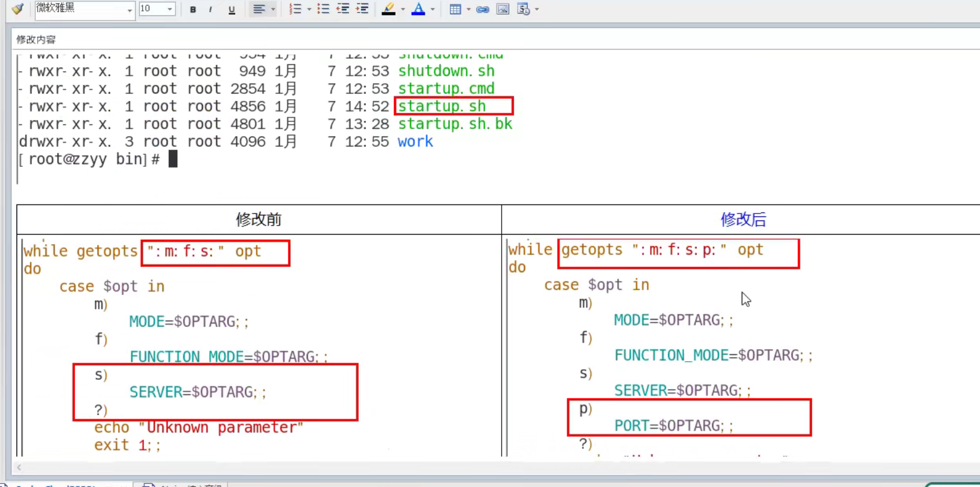Click the getopts ":m:f:s:p:" opt text in 修改后
This screenshot has width=980, height=487.
tap(662, 250)
